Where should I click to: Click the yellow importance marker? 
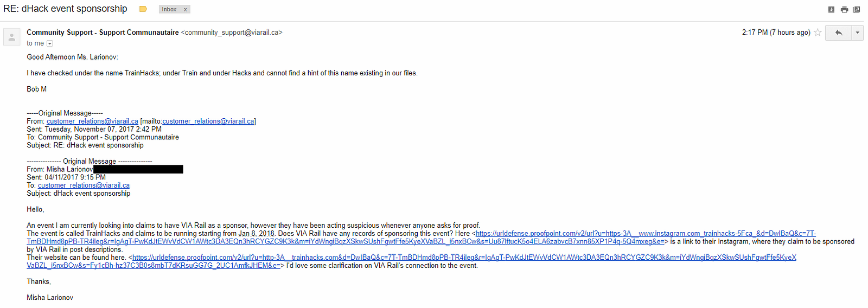tap(143, 9)
